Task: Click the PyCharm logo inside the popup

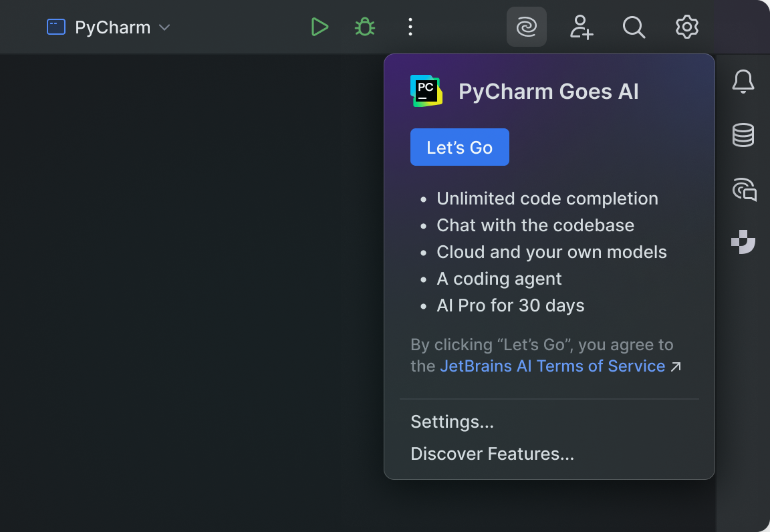Action: pos(426,91)
